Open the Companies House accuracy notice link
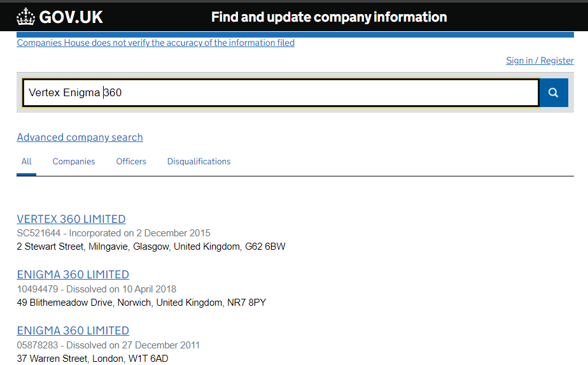The height and width of the screenshot is (365, 588). tap(155, 43)
